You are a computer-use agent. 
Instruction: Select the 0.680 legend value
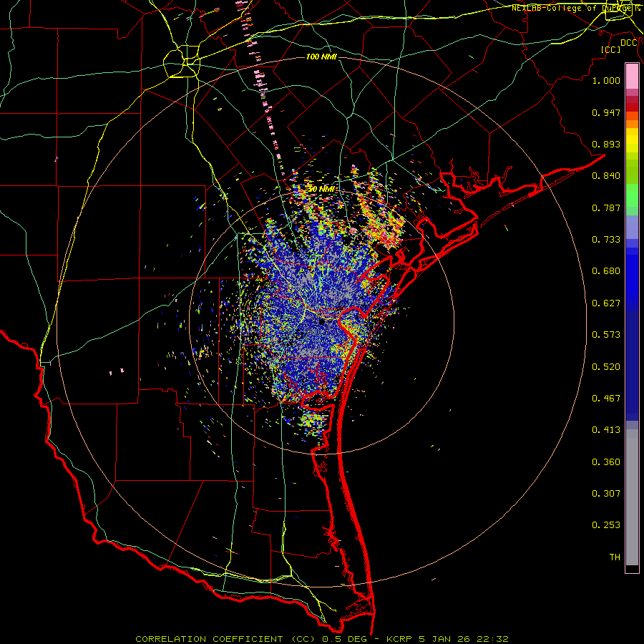click(606, 271)
